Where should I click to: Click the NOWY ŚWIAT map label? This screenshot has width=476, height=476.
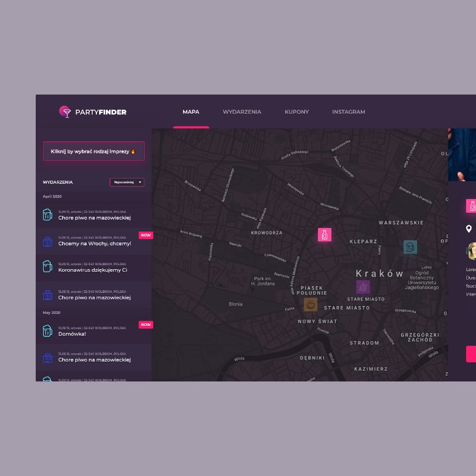(317, 321)
